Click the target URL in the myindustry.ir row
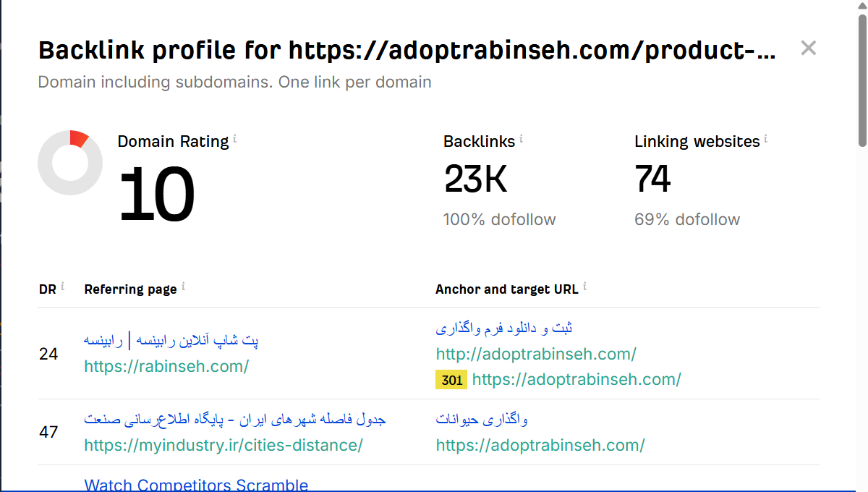This screenshot has width=868, height=492. [540, 445]
